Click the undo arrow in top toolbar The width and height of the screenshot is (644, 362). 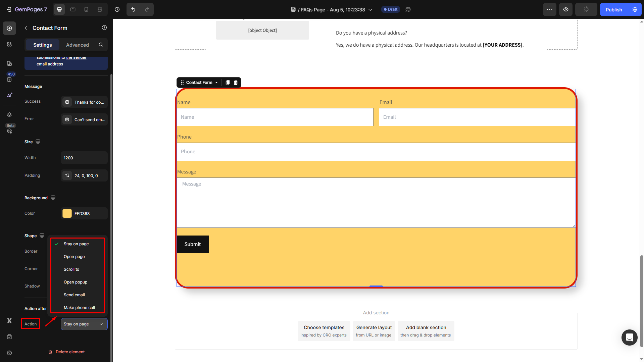(133, 9)
